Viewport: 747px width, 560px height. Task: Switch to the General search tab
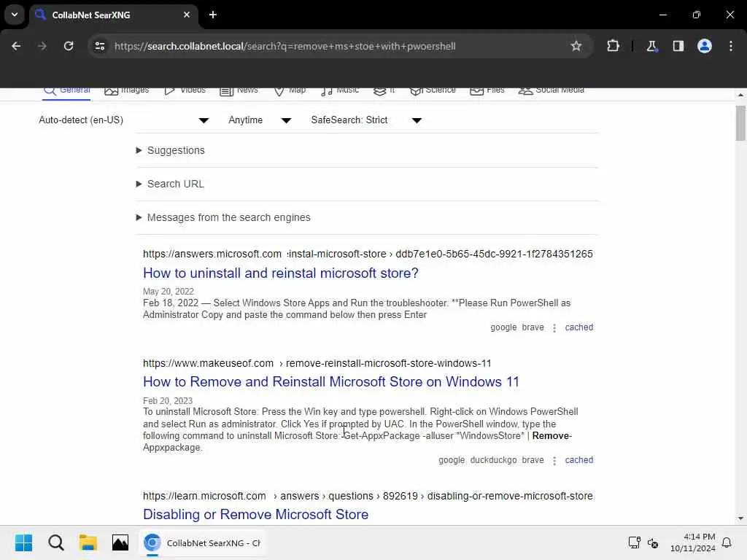pos(66,90)
